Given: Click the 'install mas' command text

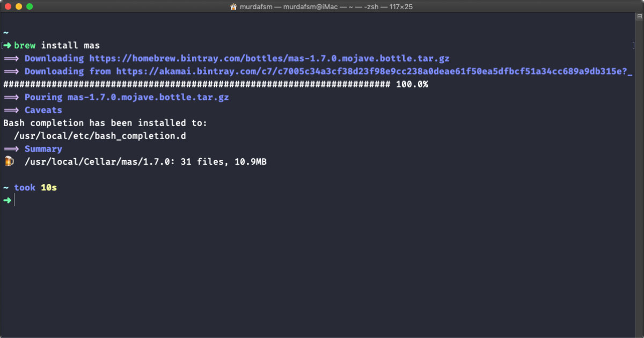Looking at the screenshot, I should click(70, 46).
